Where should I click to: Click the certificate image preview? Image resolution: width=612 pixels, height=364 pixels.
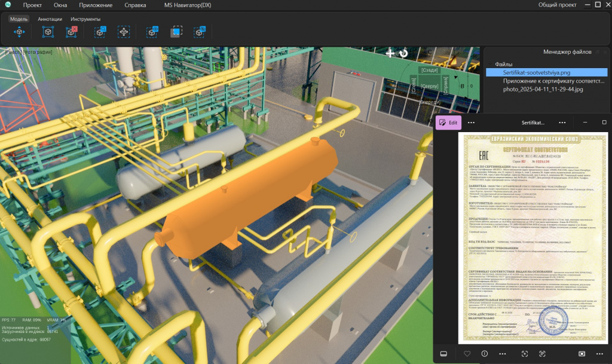533,238
